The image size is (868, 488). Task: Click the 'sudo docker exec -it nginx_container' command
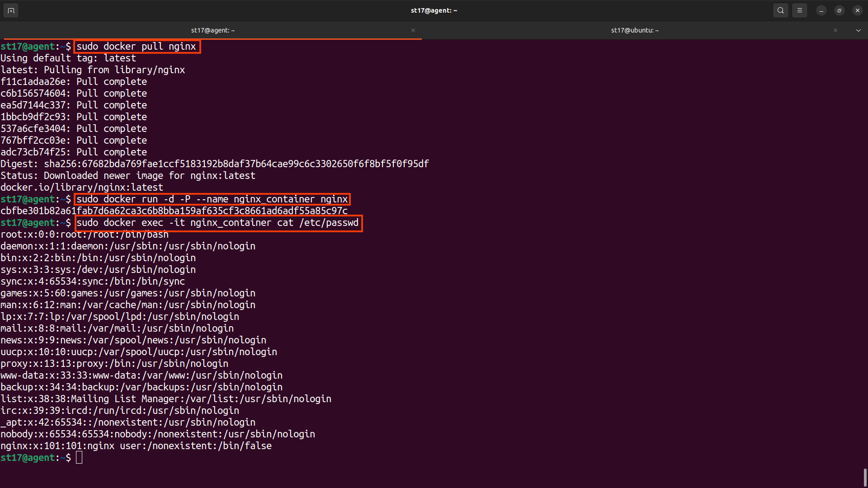point(218,223)
